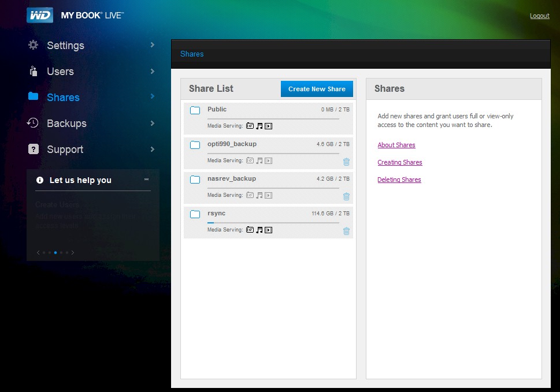
Task: Select the first help tip pagination dot
Action: [44, 252]
